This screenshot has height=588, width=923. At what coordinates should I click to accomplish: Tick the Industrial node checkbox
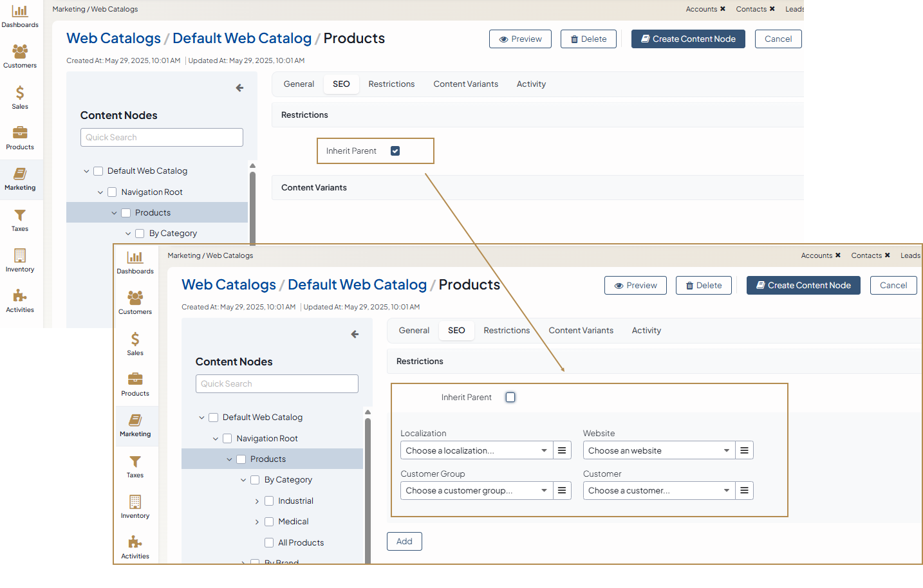coord(269,501)
